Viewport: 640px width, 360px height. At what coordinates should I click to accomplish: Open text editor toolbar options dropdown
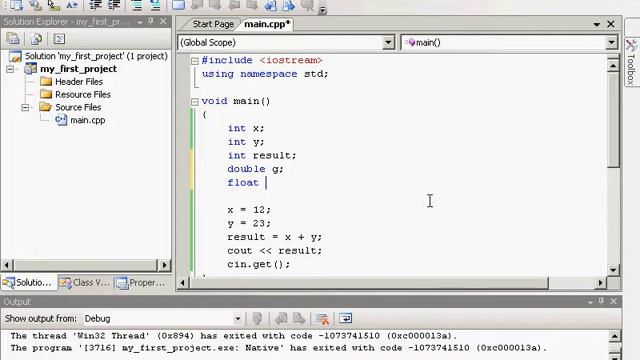(x=322, y=9)
